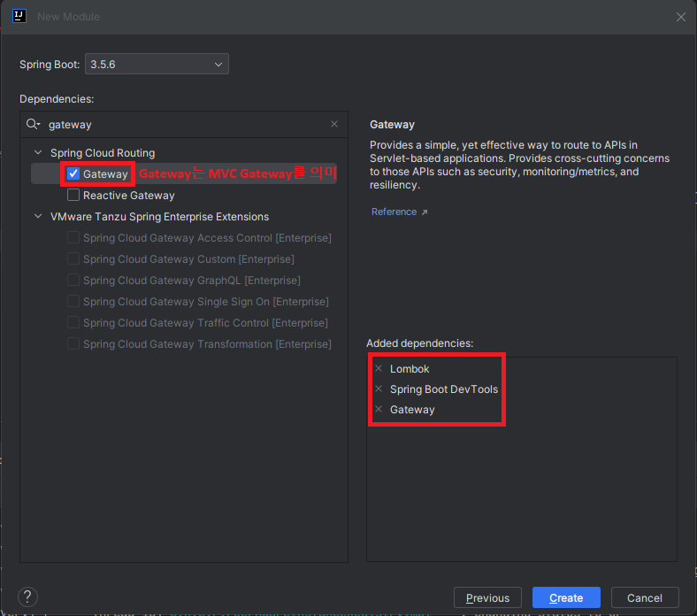Screen dimensions: 697x616
Task: Click the Gateway description heading
Action: [392, 125]
